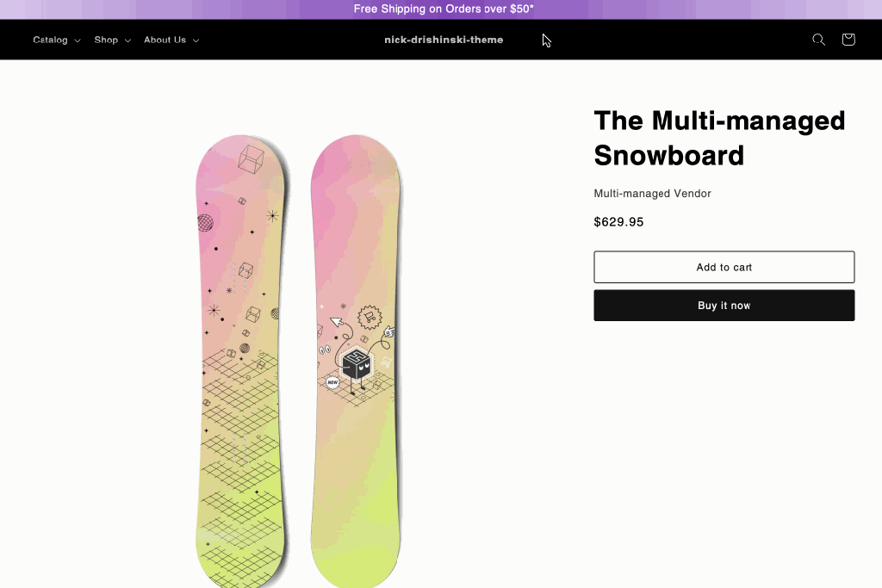
Task: Click the wireframe cube atop left snowboard
Action: [x=251, y=158]
